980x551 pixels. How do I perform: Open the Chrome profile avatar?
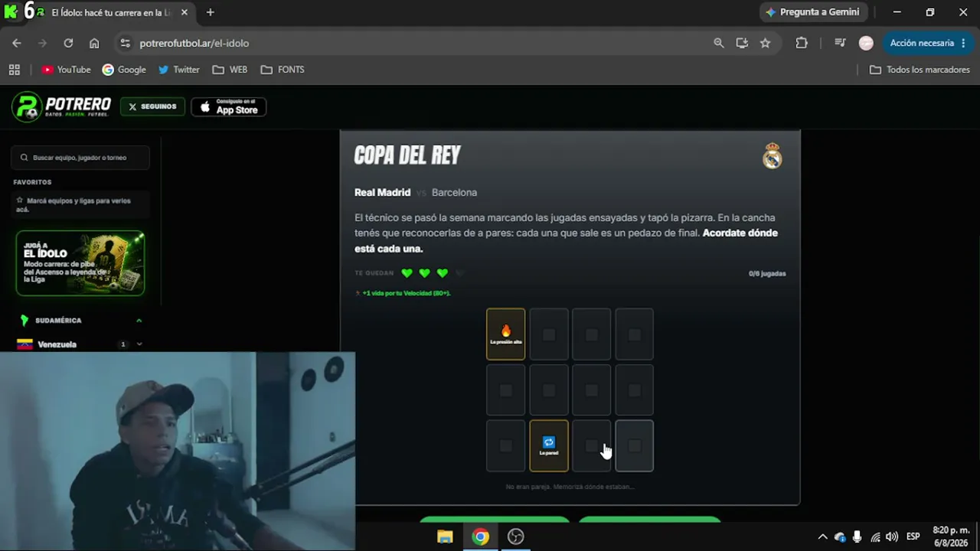[866, 43]
